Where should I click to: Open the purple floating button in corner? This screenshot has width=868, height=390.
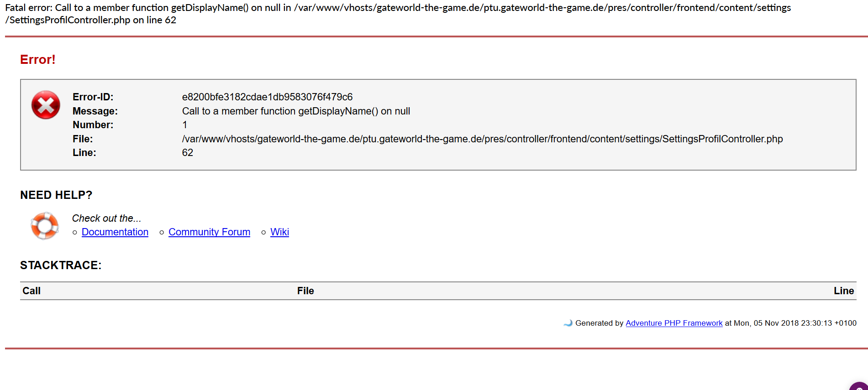[x=860, y=385]
